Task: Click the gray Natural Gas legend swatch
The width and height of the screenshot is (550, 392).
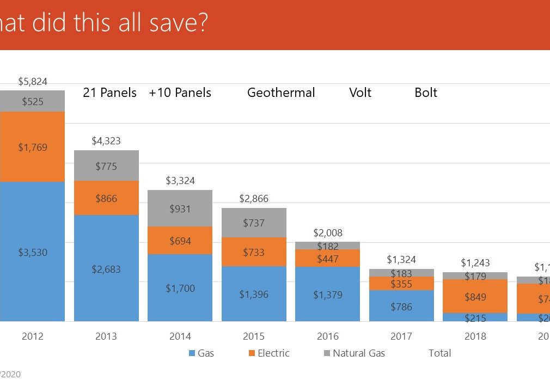Action: [x=327, y=353]
